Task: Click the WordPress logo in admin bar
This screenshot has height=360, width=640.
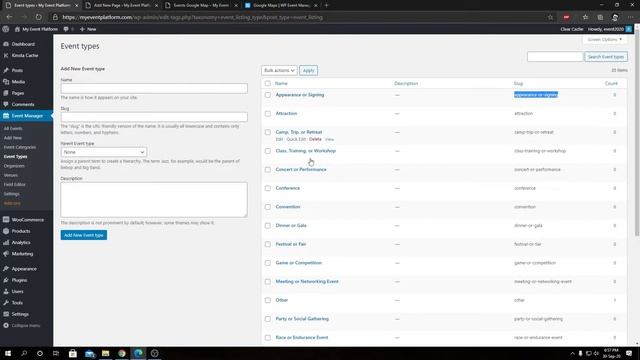Action: coord(6,29)
